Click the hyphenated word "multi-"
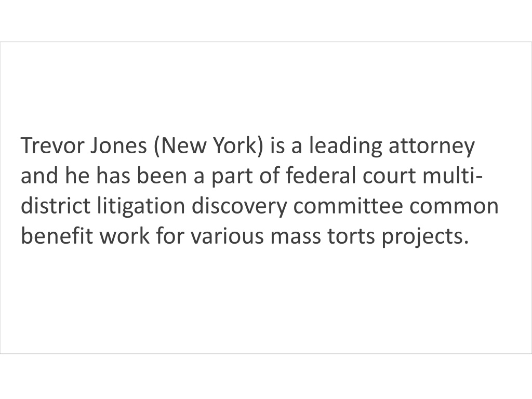This screenshot has width=532, height=399. (453, 176)
